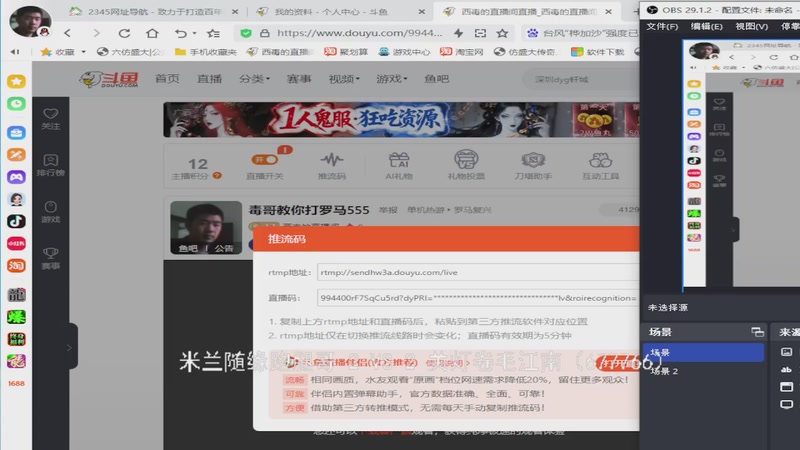Click 鱼吧 on the streamer avatar

(188, 248)
